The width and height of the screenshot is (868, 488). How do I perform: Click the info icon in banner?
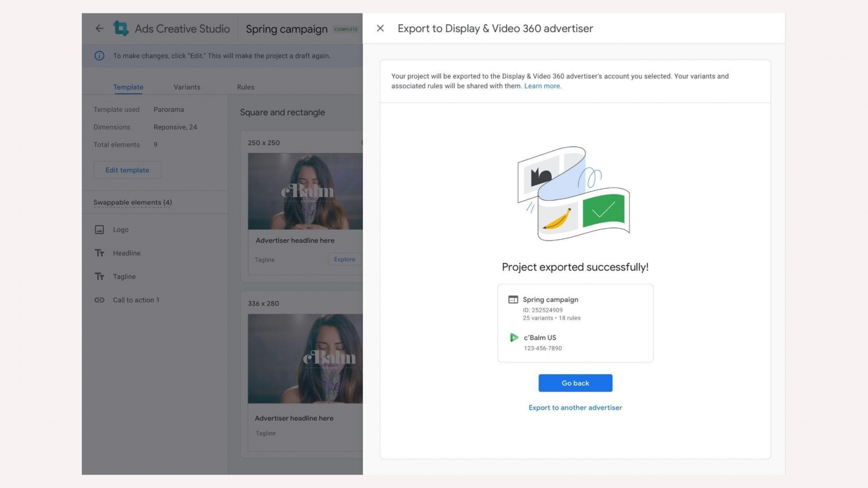[x=99, y=56]
